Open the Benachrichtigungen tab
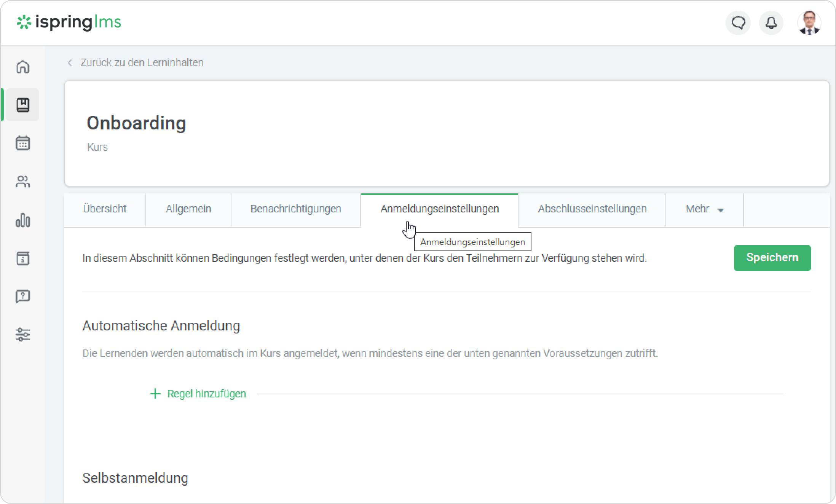Viewport: 836px width, 504px height. tap(296, 209)
